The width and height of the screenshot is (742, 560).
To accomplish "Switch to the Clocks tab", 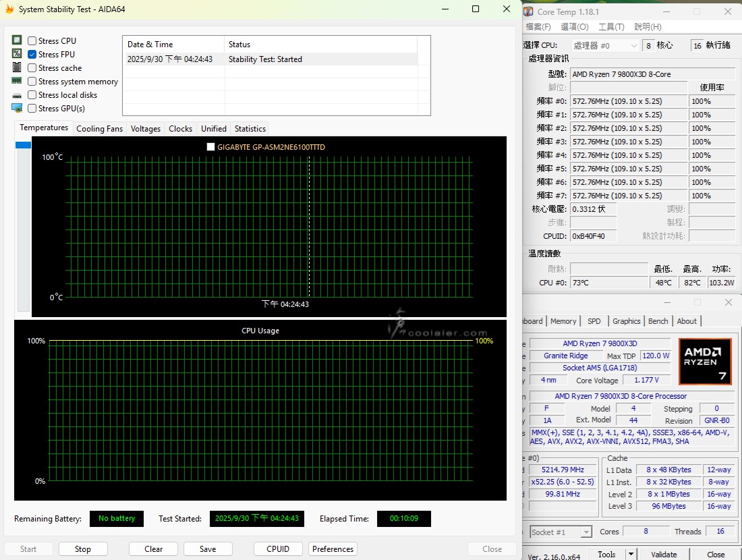I will point(180,129).
